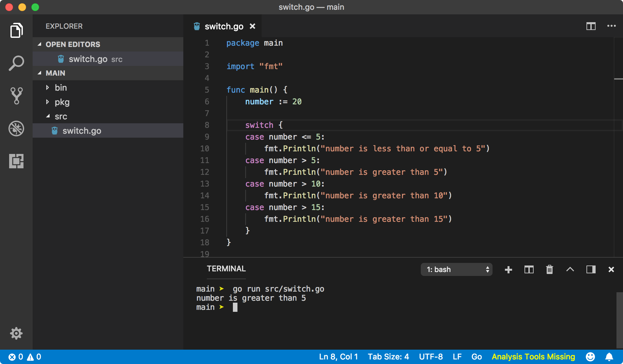
Task: Collapse the terminal with the chevron icon
Action: 570,269
